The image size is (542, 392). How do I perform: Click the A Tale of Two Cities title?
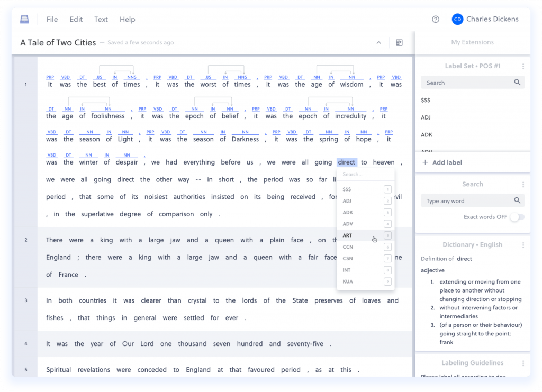pyautogui.click(x=58, y=42)
